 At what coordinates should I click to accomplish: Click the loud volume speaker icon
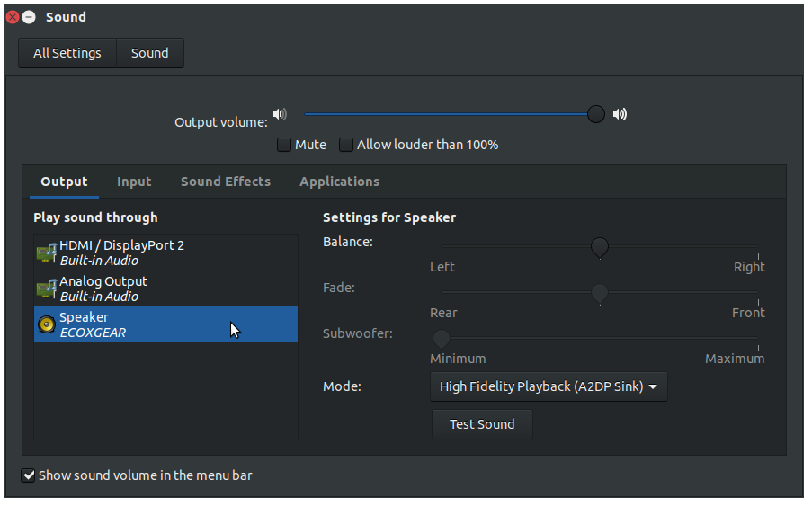click(x=620, y=114)
